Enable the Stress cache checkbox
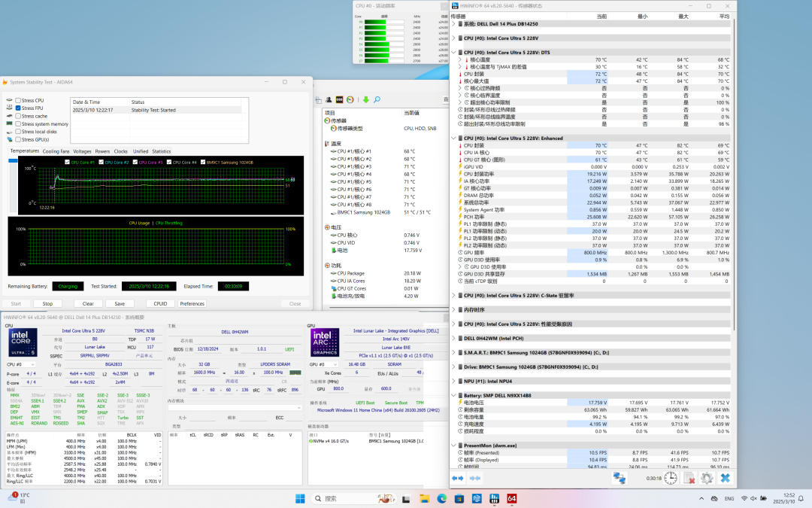 [x=18, y=116]
